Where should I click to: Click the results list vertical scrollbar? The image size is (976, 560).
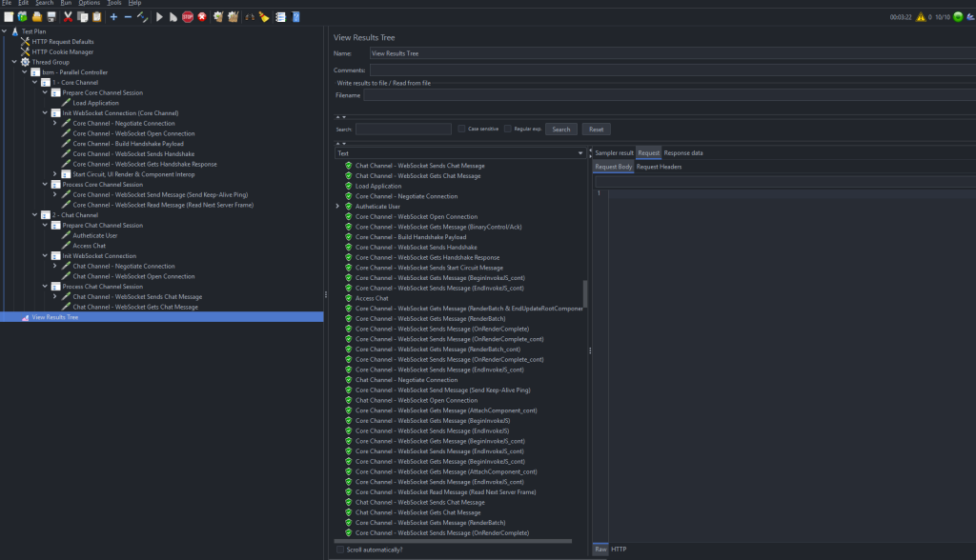585,293
